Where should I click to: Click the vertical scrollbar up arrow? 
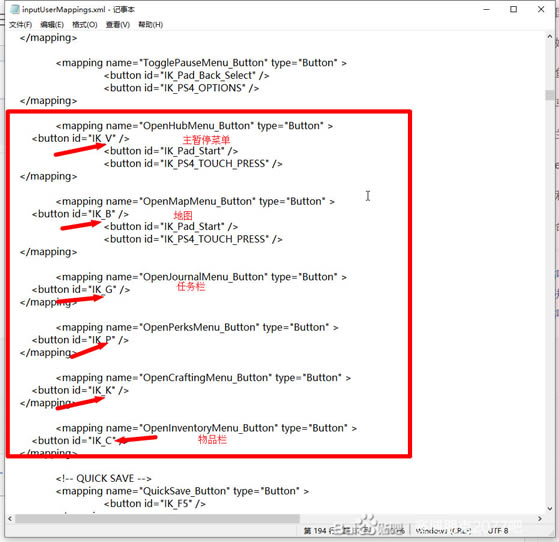click(550, 36)
